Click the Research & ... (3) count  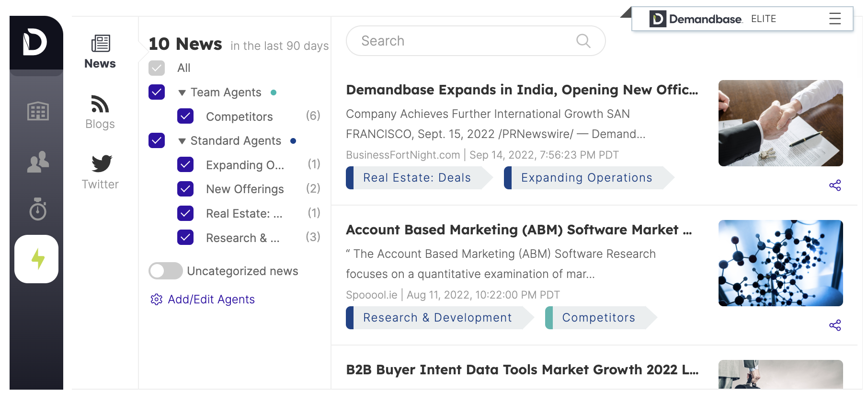(313, 237)
